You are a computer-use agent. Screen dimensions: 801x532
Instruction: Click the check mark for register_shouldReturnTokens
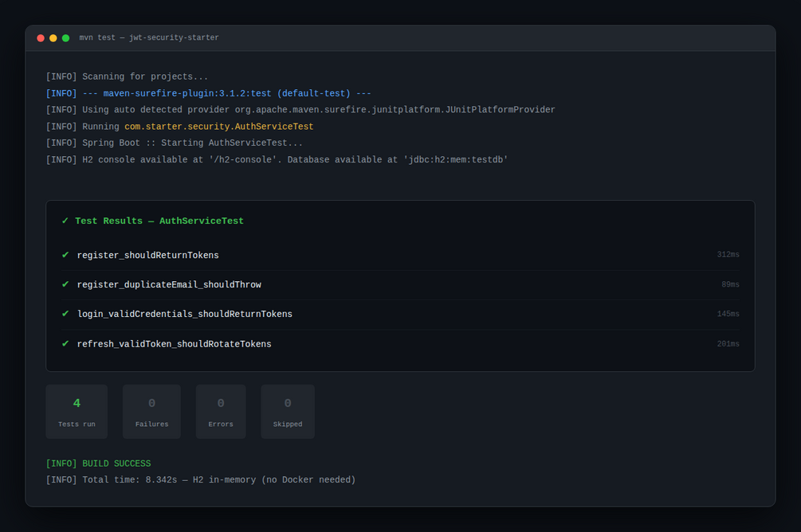coord(65,255)
